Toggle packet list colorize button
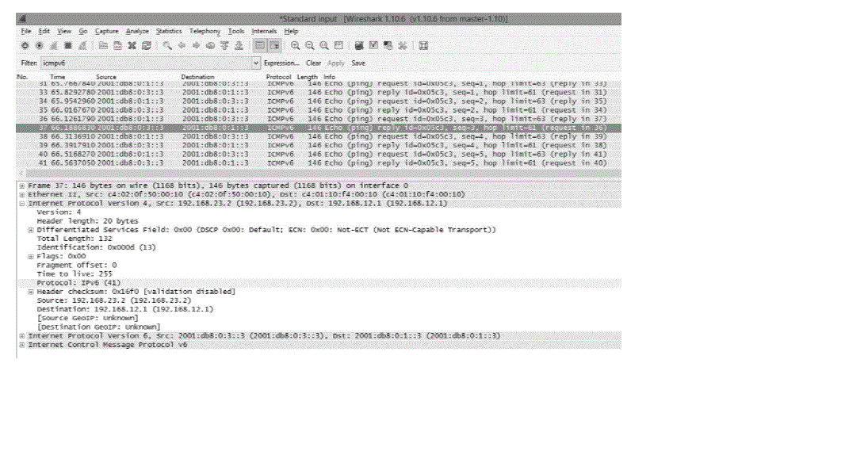Image resolution: width=868 pixels, height=455 pixels. click(259, 46)
